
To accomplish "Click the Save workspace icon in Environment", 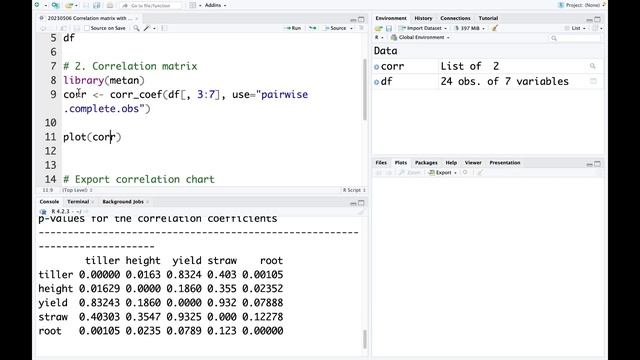I will pos(389,28).
